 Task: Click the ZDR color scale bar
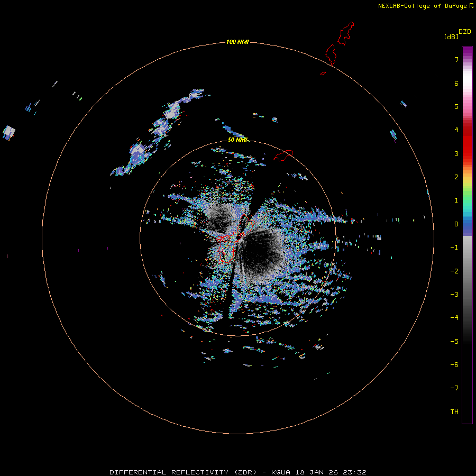467,235
